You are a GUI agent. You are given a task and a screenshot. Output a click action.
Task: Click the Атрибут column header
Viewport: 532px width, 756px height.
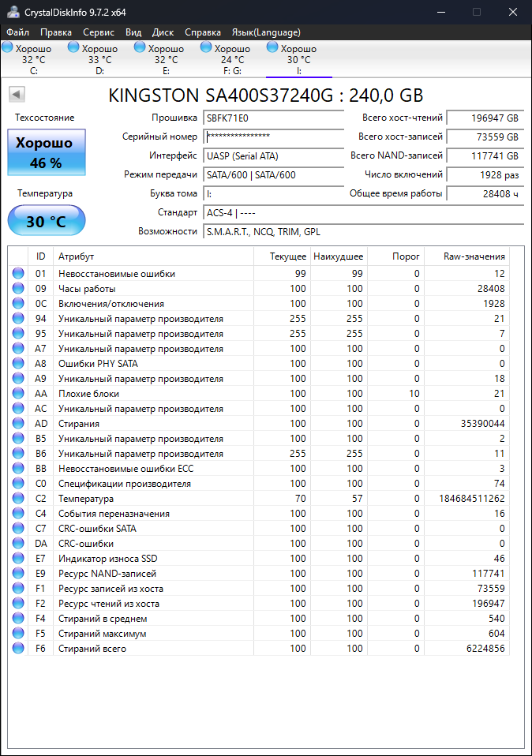tap(153, 256)
